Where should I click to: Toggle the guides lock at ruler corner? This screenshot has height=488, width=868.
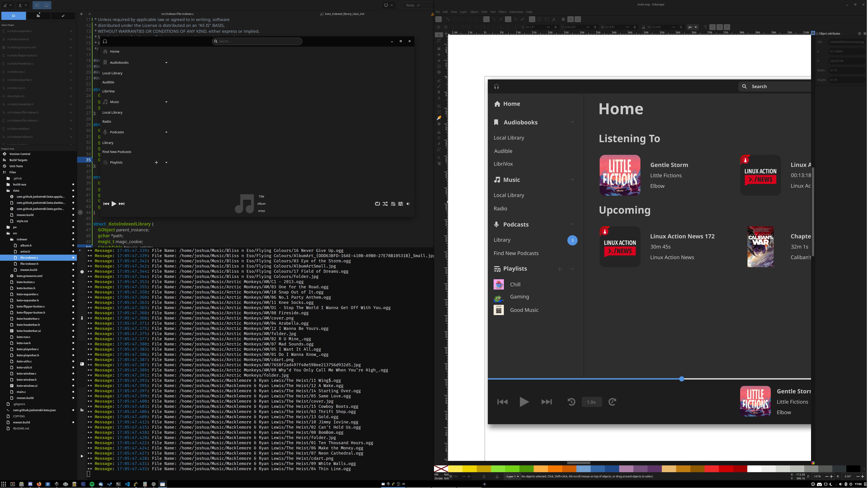click(446, 33)
